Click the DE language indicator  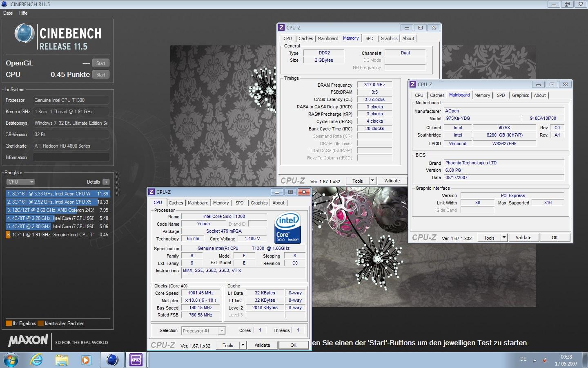click(523, 359)
